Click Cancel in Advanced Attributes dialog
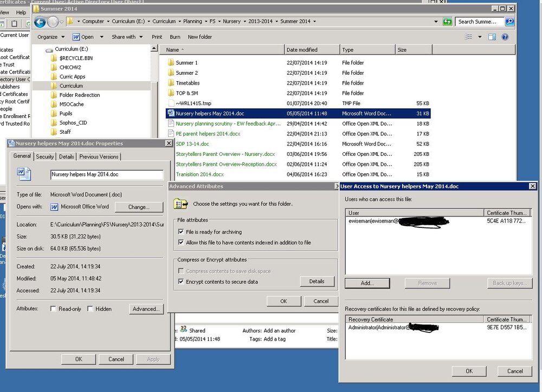 [x=321, y=301]
